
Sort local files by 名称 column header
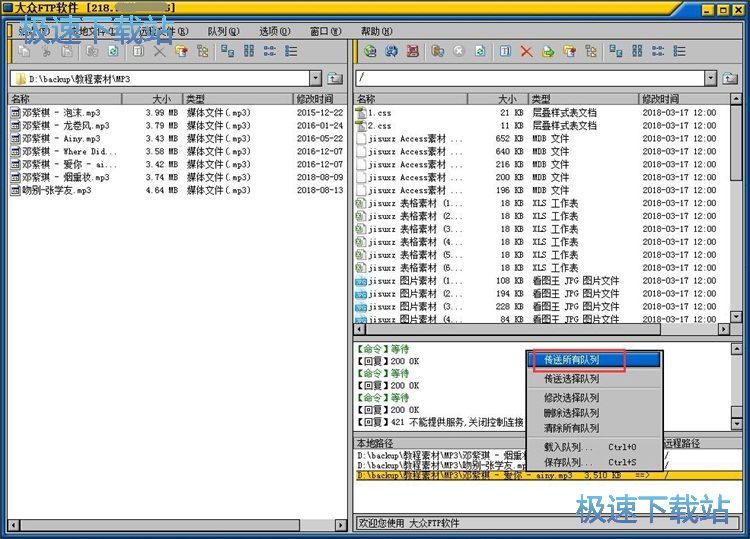[x=65, y=99]
